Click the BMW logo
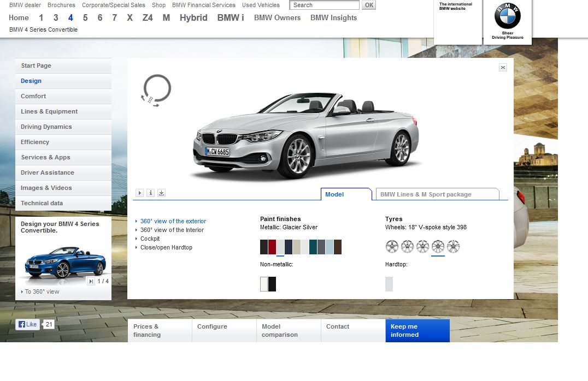Image resolution: width=588 pixels, height=381 pixels. coord(507,16)
